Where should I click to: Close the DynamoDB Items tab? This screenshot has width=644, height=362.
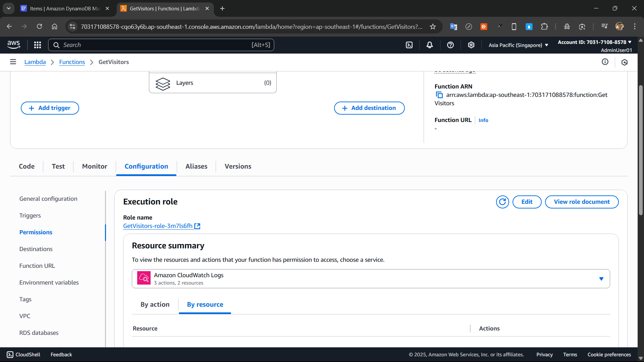pyautogui.click(x=107, y=8)
